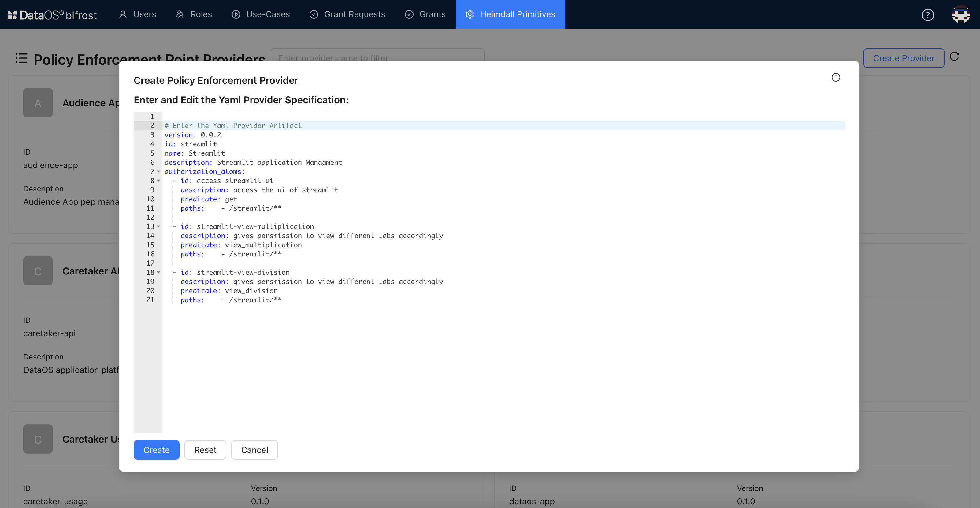Image resolution: width=980 pixels, height=508 pixels.
Task: Click the Reset button
Action: click(205, 450)
